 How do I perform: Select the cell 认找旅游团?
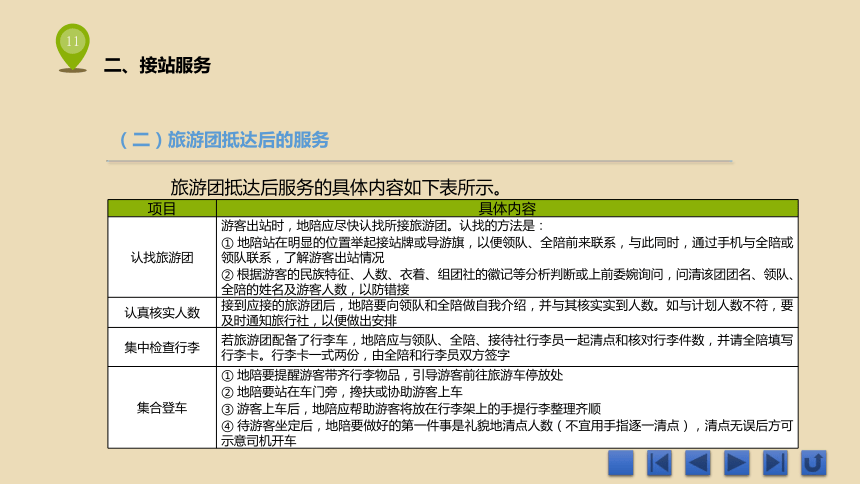point(162,257)
